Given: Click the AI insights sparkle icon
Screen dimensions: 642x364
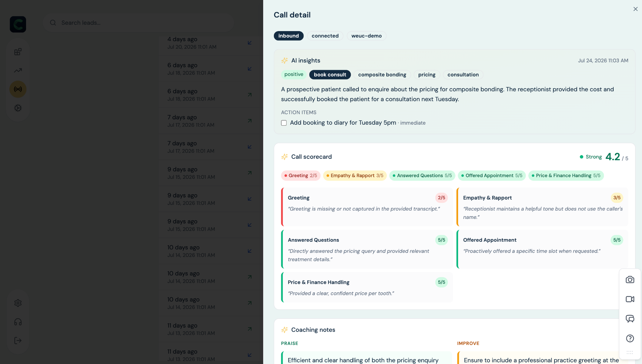Looking at the screenshot, I should 285,60.
